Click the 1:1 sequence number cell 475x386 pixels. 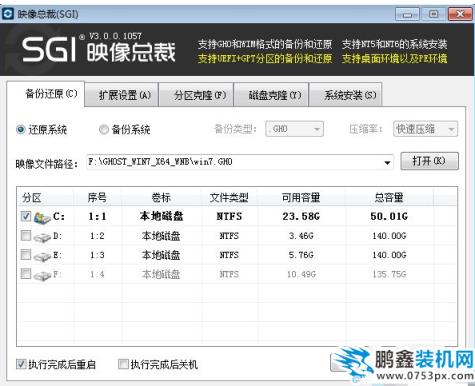coord(97,217)
